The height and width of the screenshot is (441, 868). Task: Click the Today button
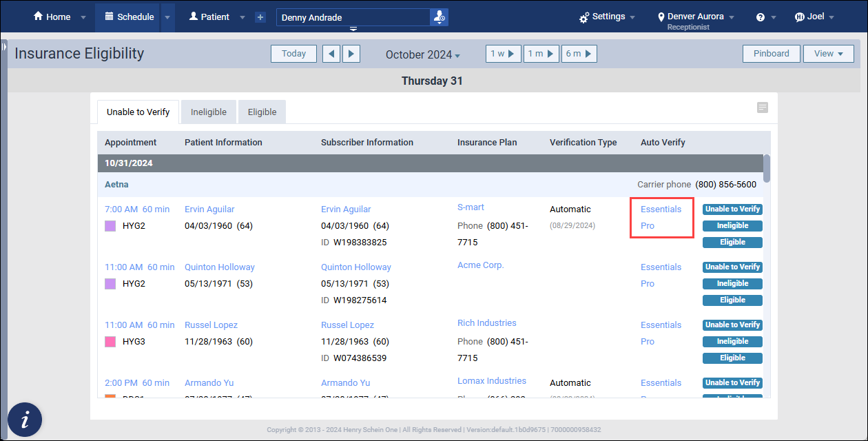pos(293,54)
